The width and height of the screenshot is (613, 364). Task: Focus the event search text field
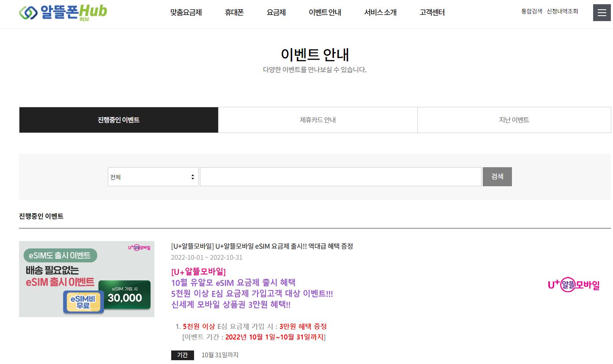click(341, 177)
